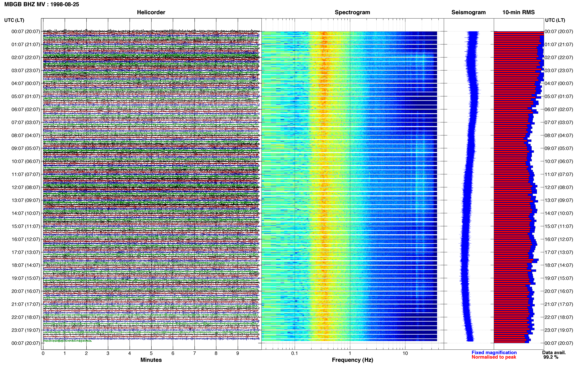588x368 pixels.
Task: Click '13:07 (09:07)' on the right time axis
Action: (x=559, y=200)
